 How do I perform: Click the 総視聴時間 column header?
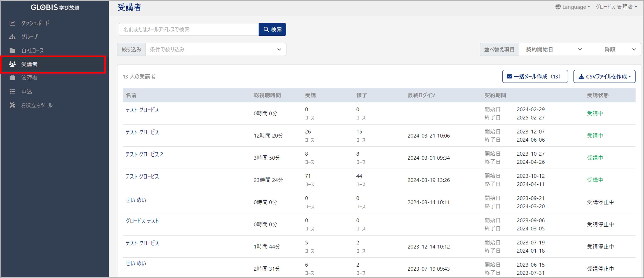267,95
